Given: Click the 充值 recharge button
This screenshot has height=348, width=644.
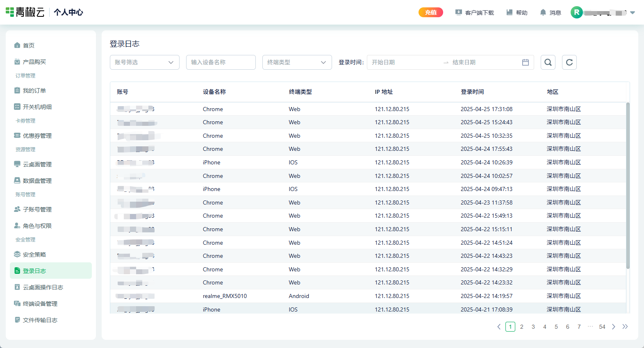Looking at the screenshot, I should coord(431,12).
